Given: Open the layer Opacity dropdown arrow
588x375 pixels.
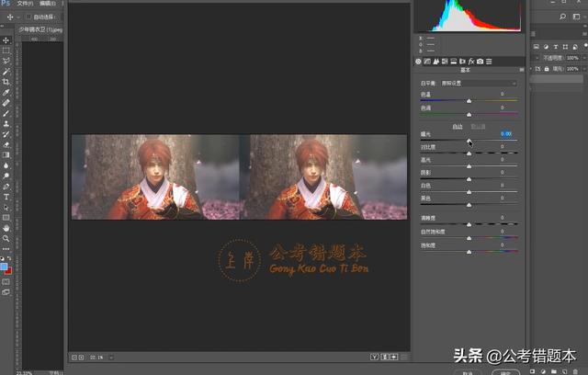Looking at the screenshot, I should point(584,58).
